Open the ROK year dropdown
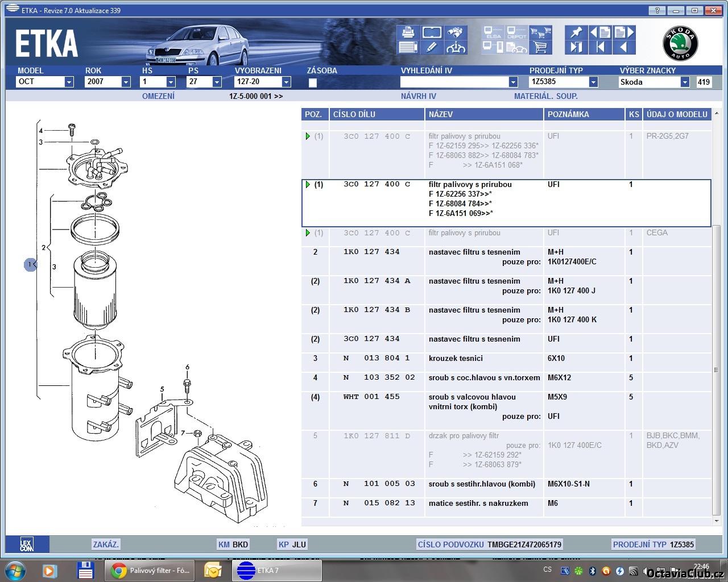This screenshot has height=582, width=728. point(126,82)
